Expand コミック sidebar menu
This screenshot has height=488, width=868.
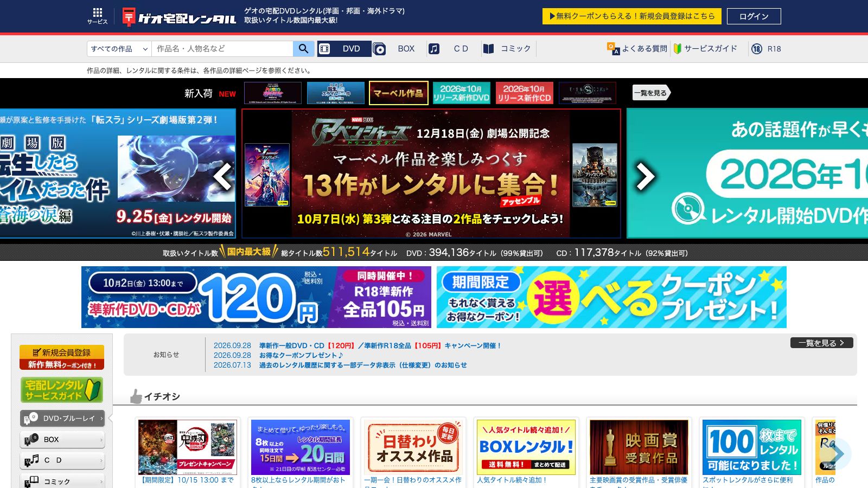pyautogui.click(x=62, y=481)
